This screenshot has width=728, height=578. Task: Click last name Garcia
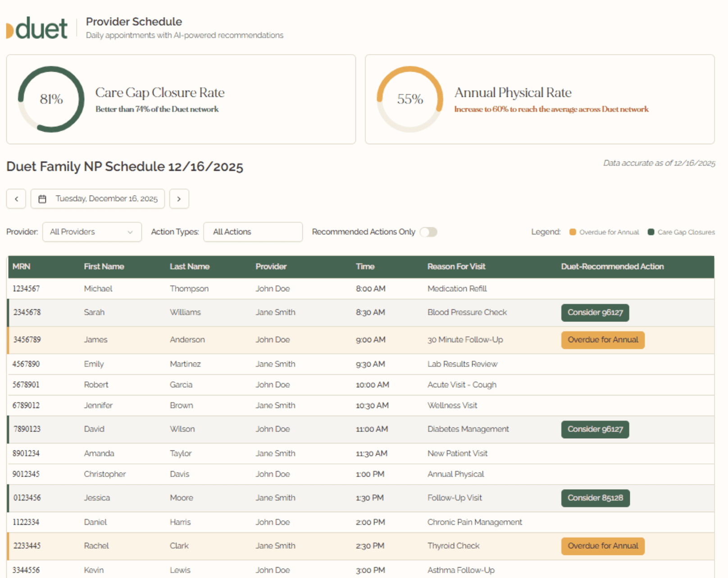pyautogui.click(x=181, y=385)
